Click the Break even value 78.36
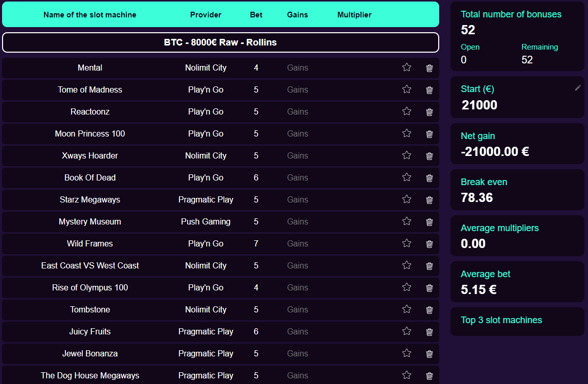This screenshot has width=588, height=384. click(477, 198)
